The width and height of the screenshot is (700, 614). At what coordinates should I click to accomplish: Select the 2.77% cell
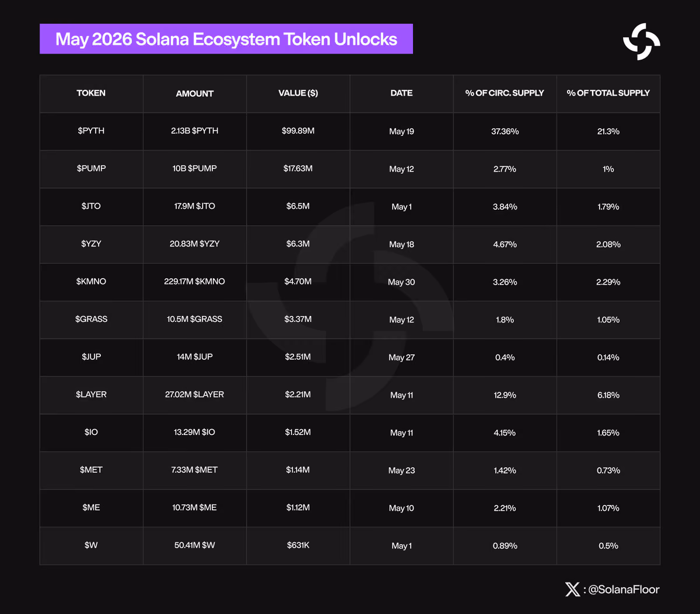click(505, 169)
